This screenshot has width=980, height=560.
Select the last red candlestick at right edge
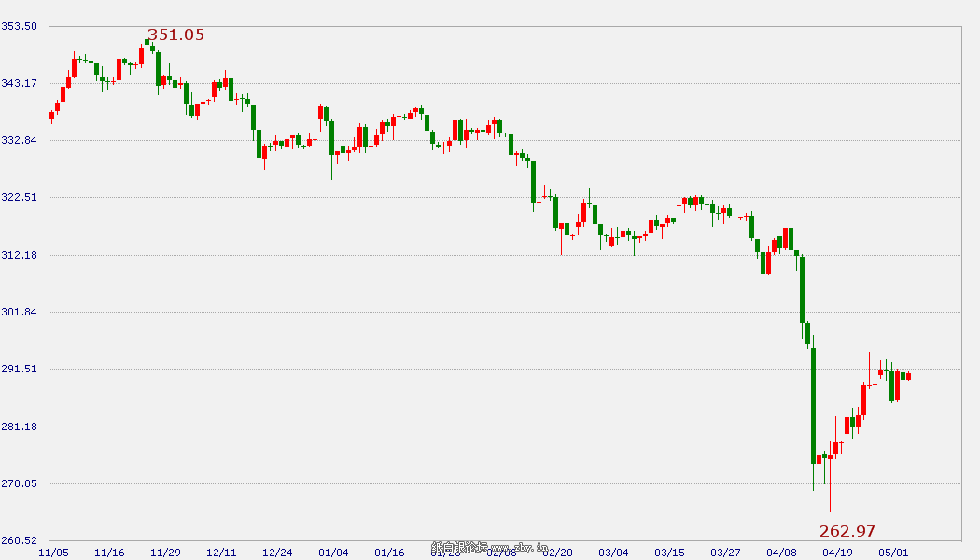(x=908, y=376)
